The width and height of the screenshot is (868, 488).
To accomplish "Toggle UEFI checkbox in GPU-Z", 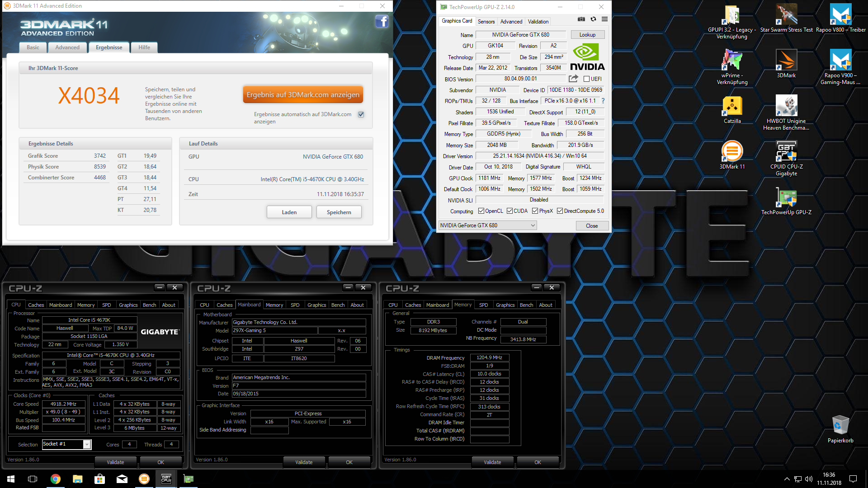I will (x=586, y=79).
